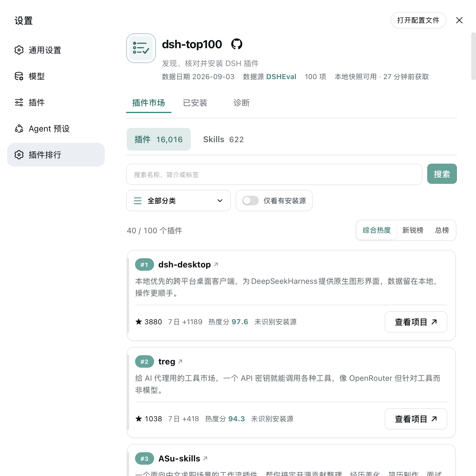Click the gear icon next to 插件排行
This screenshot has width=476, height=476.
(19, 155)
